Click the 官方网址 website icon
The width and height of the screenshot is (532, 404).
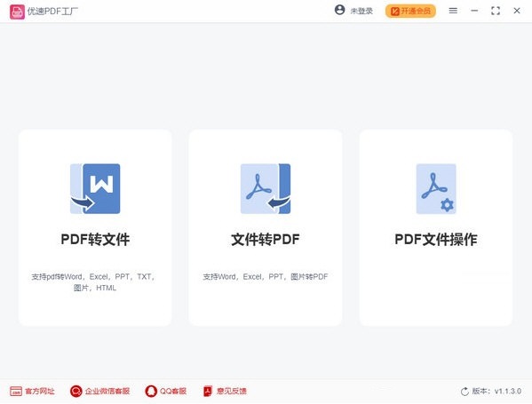pos(16,391)
